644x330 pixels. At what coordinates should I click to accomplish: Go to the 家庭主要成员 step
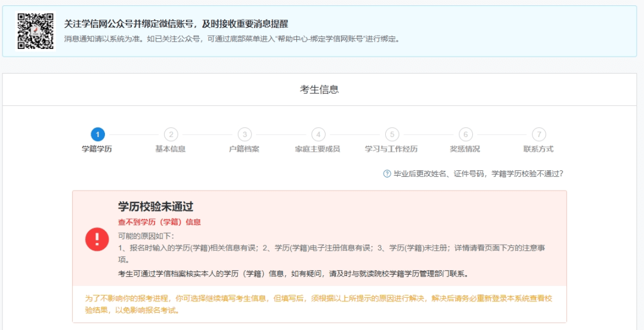[318, 149]
